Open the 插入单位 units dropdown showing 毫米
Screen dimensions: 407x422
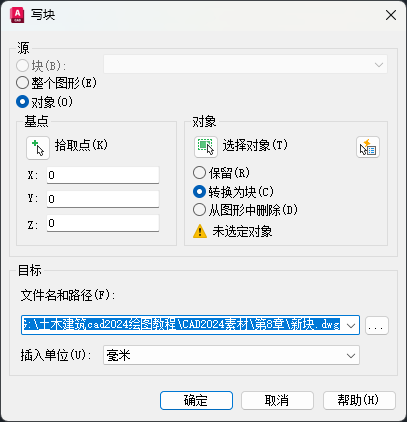point(231,355)
